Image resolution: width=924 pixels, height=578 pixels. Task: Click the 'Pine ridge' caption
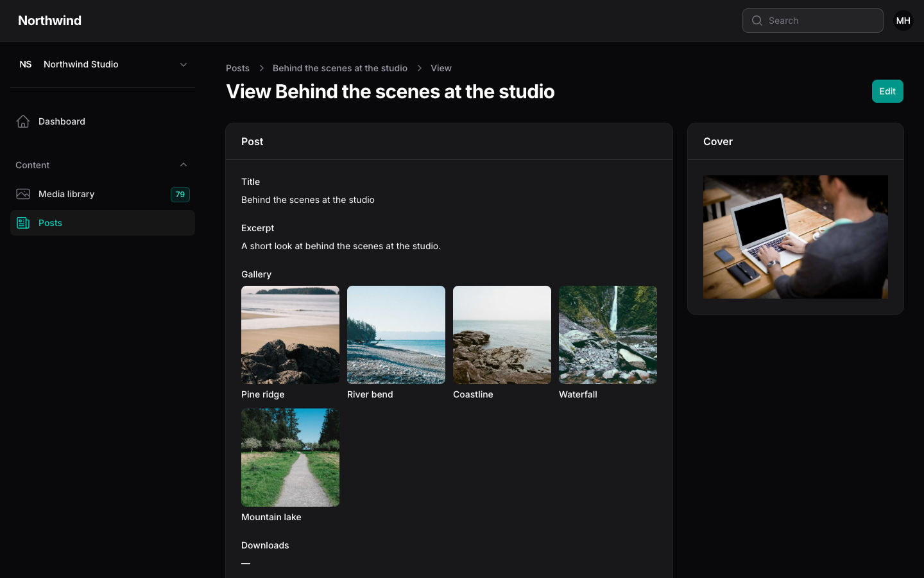[x=263, y=394]
